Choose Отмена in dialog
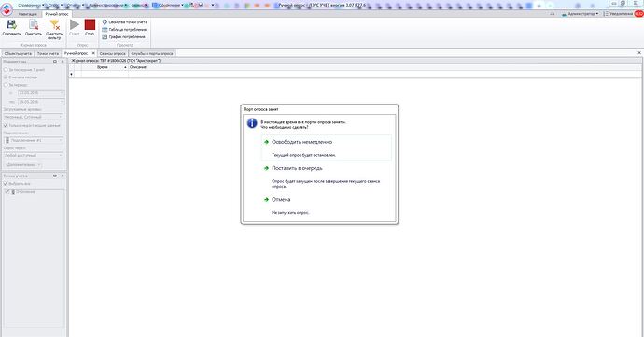Screen dimensions: 644x337 point(326,205)
